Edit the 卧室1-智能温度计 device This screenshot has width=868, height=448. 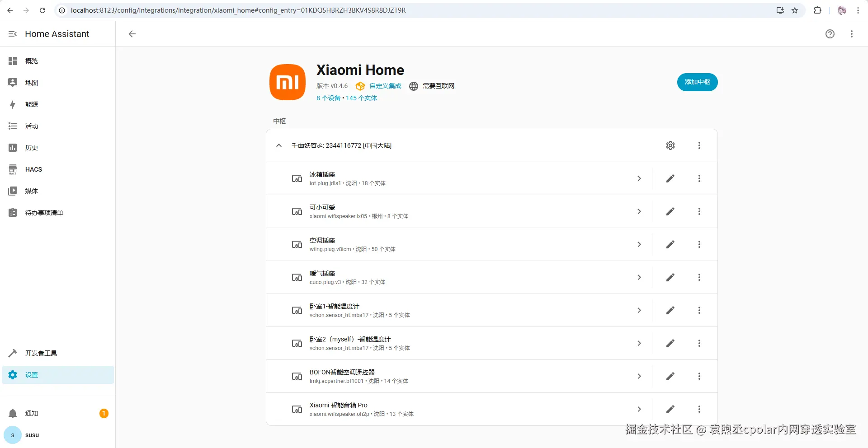[x=670, y=310]
